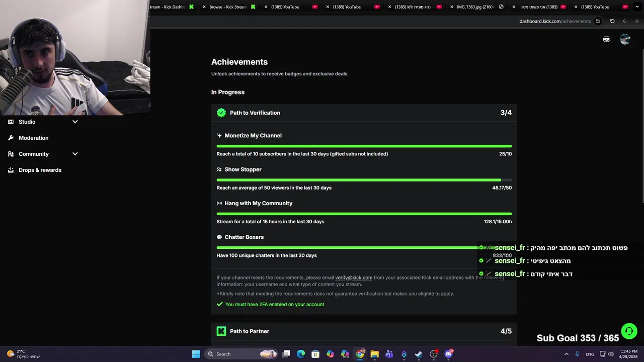
Task: Click the Drops & rewards icon
Action: click(x=11, y=170)
